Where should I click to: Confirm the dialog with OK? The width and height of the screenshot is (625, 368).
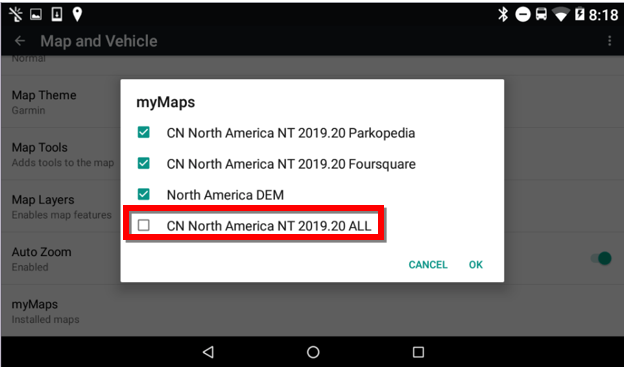click(x=476, y=265)
